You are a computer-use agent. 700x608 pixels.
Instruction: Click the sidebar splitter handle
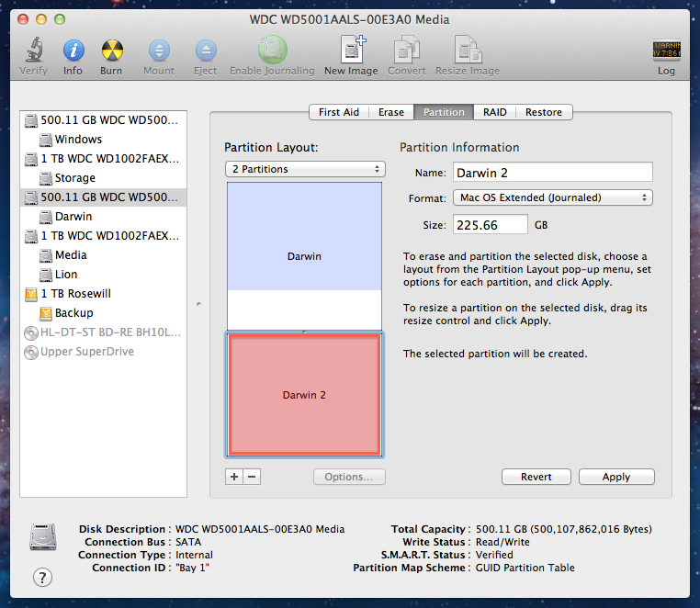point(198,304)
